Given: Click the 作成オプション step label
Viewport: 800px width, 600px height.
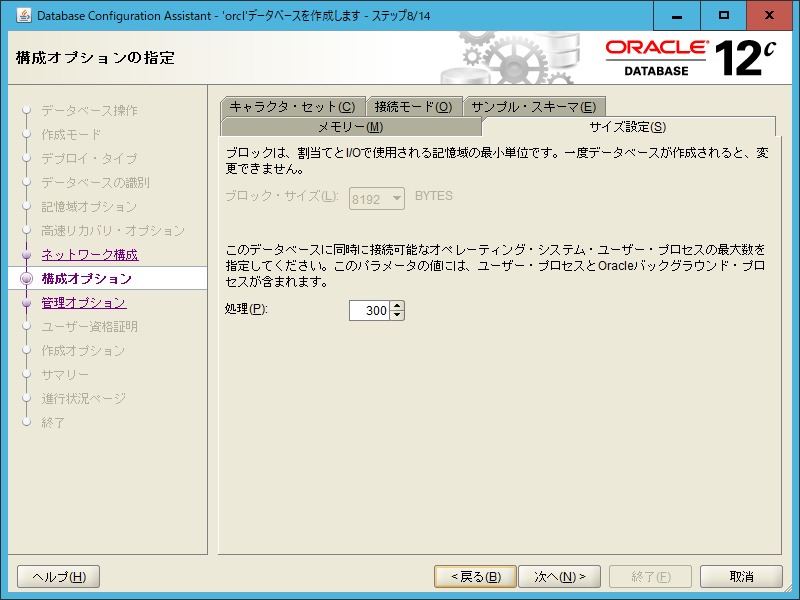Looking at the screenshot, I should [83, 351].
